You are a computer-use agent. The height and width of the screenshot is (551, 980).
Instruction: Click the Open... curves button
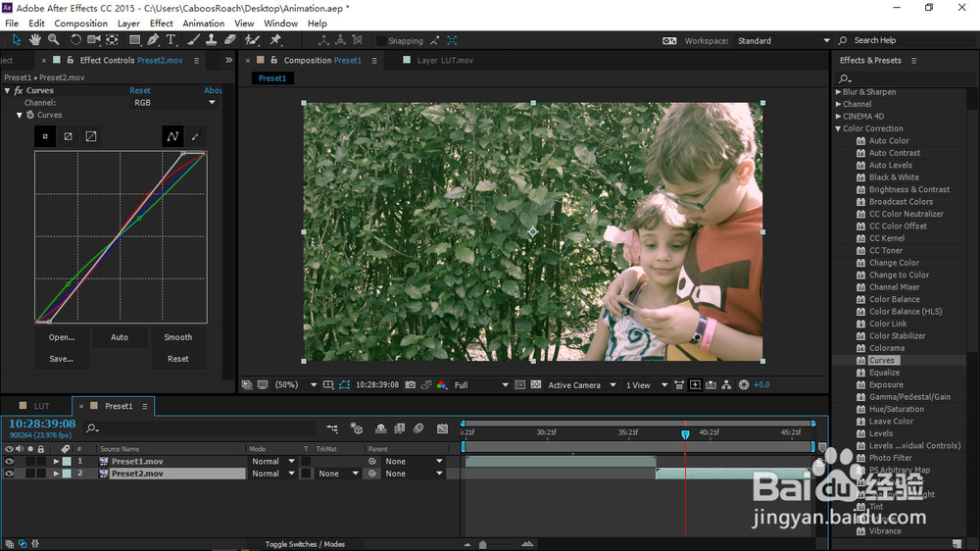pos(61,337)
